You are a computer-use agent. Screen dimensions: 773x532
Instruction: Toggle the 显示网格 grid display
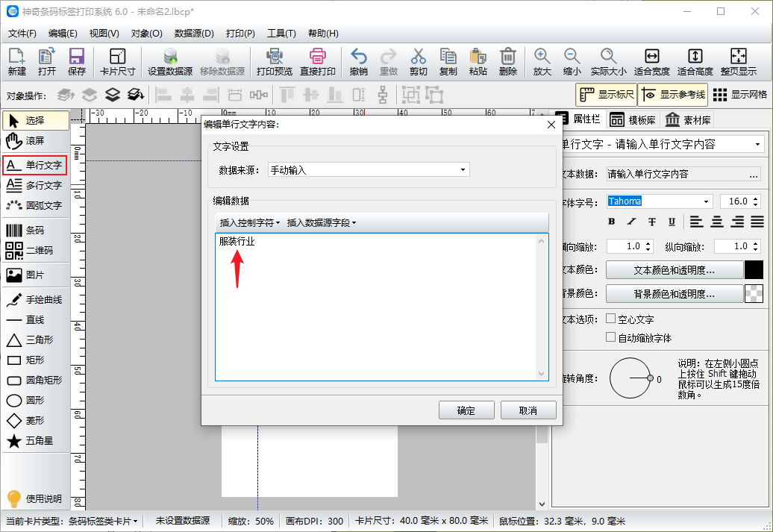click(740, 95)
